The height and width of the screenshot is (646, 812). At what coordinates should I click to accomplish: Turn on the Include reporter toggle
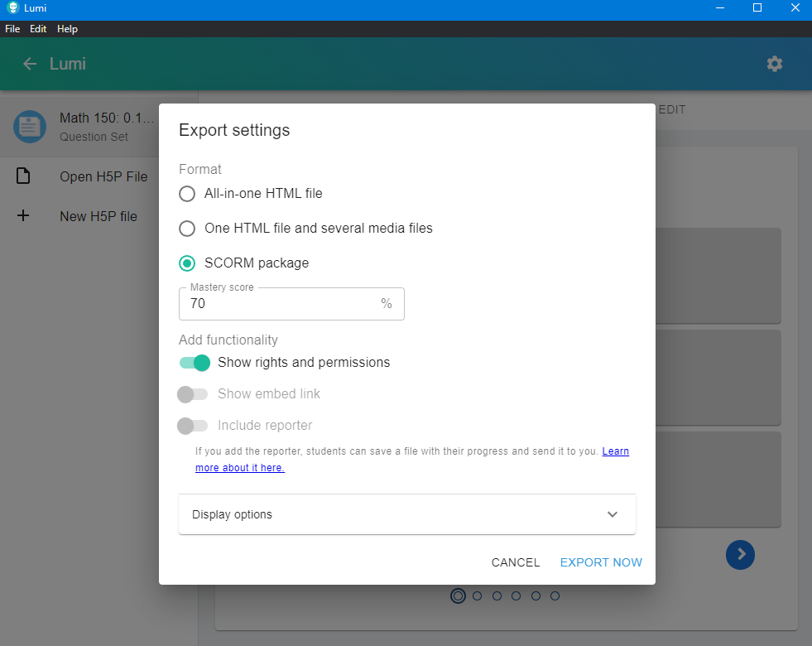[193, 426]
